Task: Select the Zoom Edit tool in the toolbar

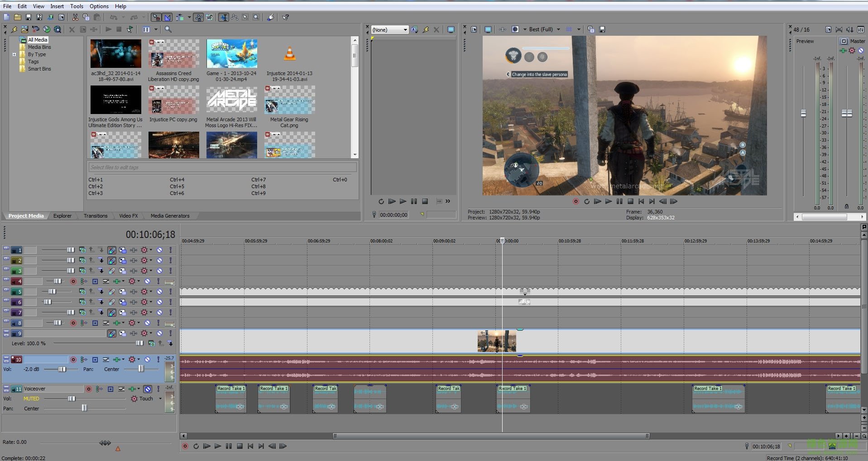Action: (x=257, y=17)
